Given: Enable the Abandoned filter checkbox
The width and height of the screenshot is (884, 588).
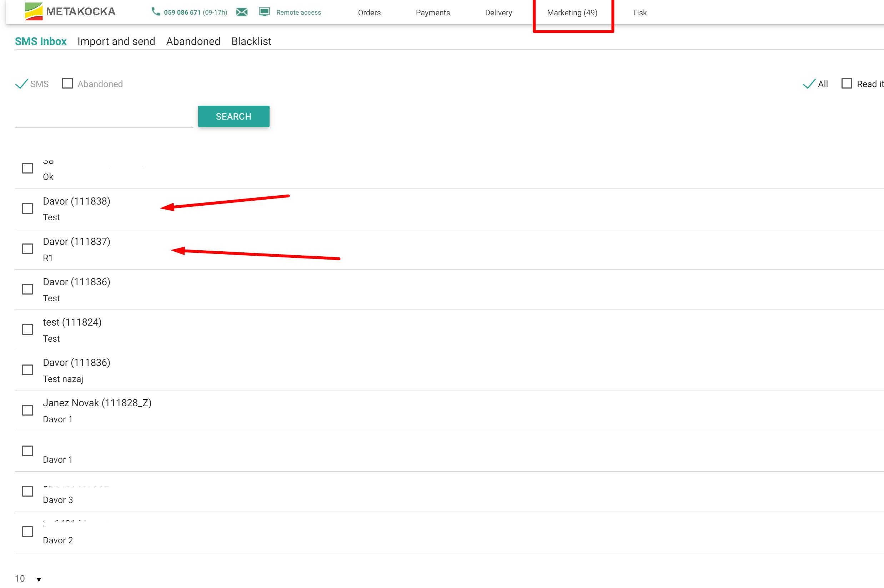Looking at the screenshot, I should pos(67,83).
